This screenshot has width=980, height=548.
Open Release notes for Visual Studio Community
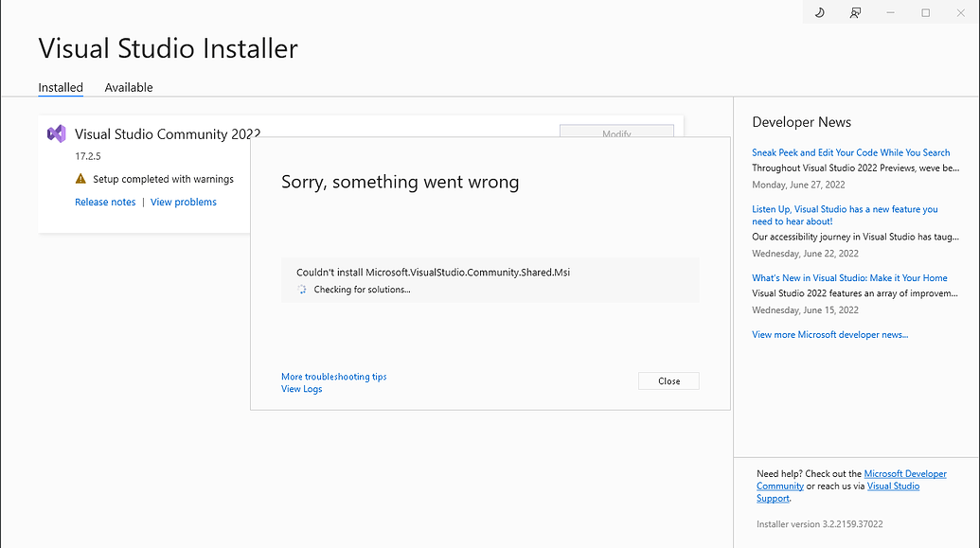coord(105,202)
